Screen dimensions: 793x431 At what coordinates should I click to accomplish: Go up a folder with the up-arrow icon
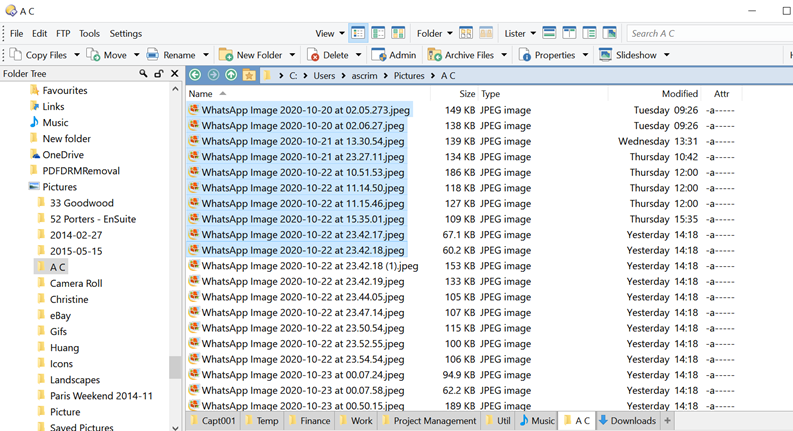click(x=231, y=75)
